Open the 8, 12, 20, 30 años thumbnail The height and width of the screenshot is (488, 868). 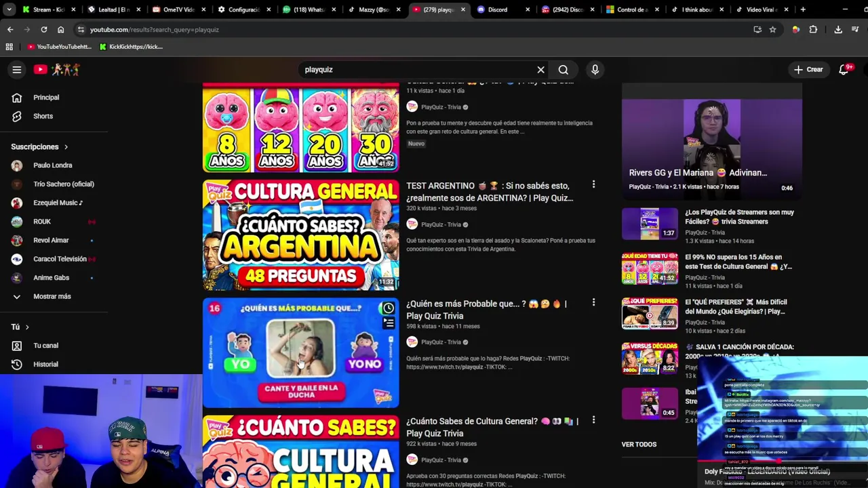pyautogui.click(x=301, y=128)
